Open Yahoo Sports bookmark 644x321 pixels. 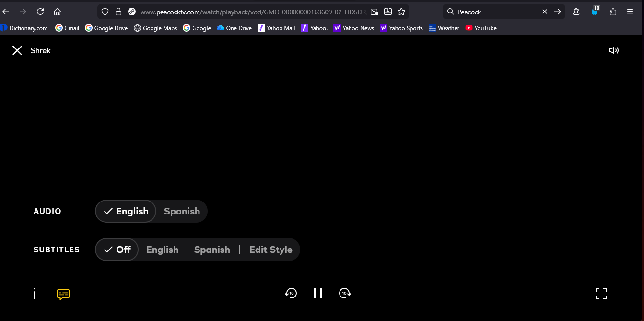point(401,28)
